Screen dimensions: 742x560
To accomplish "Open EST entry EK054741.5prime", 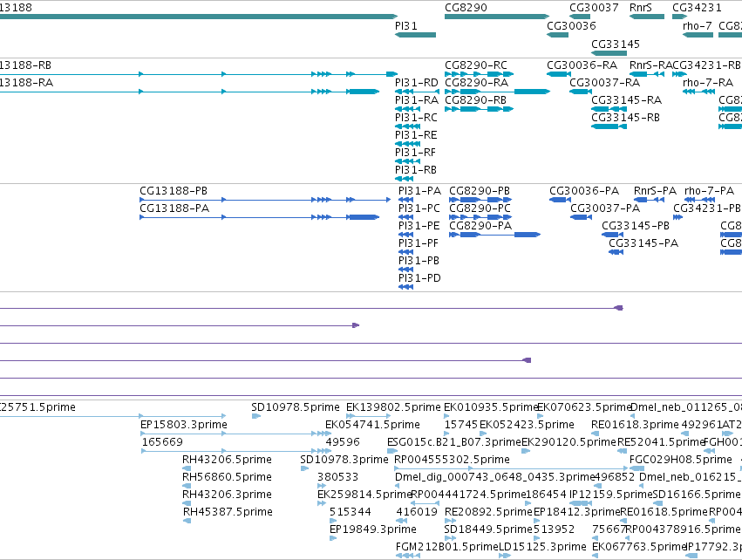I will [372, 425].
